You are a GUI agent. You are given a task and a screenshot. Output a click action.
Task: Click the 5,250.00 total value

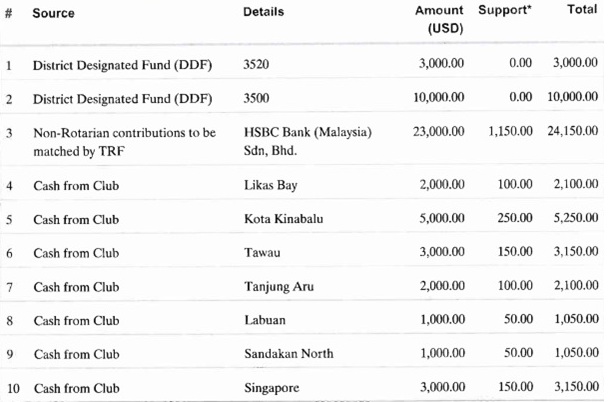(576, 219)
